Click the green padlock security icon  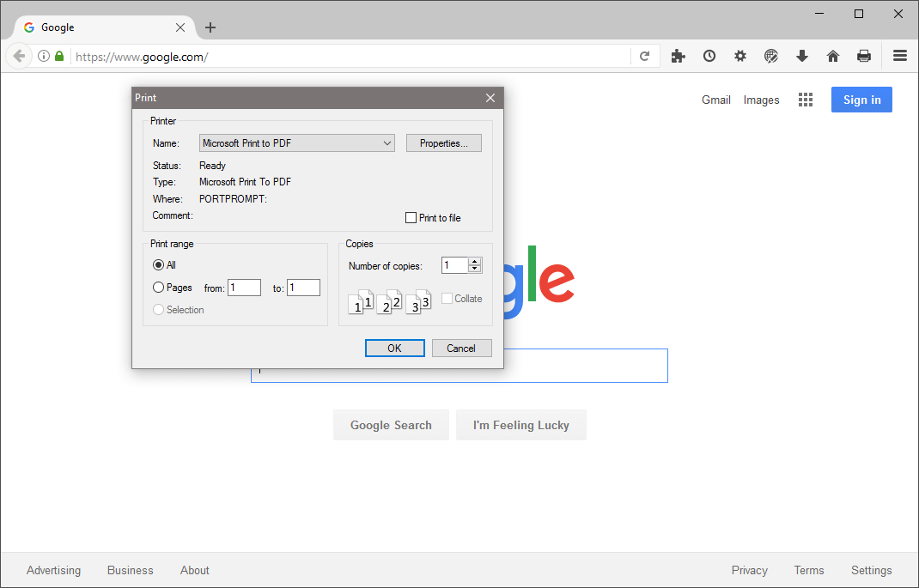(59, 56)
